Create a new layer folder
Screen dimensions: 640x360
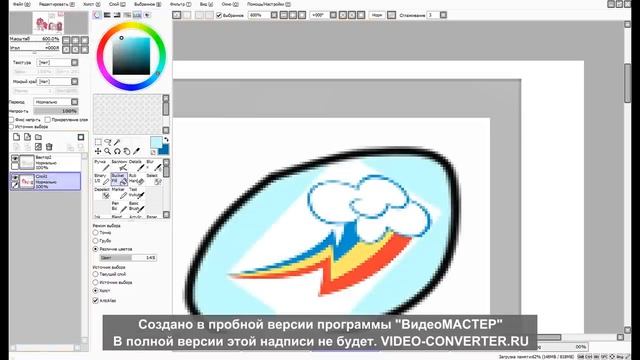pyautogui.click(x=38, y=137)
